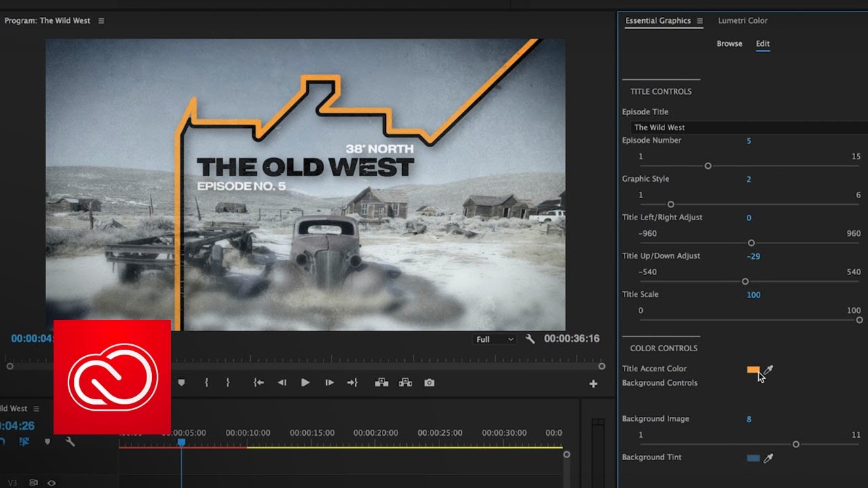Click the Episode Number slider handle
The width and height of the screenshot is (868, 488).
[708, 166]
